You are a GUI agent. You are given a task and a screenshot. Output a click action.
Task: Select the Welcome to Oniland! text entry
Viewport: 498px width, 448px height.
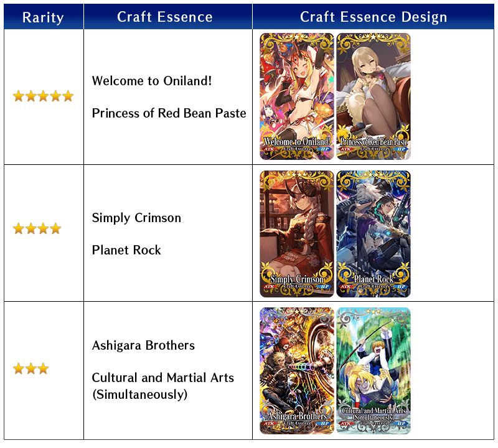pos(152,81)
